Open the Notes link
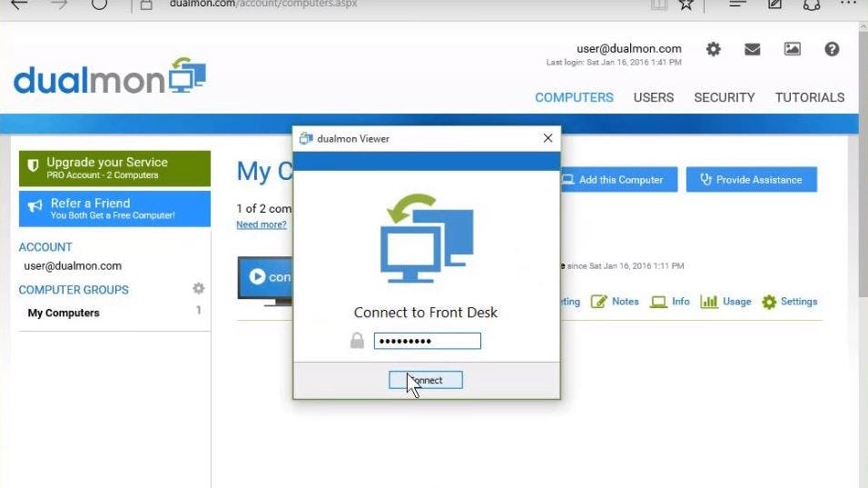 (x=625, y=302)
